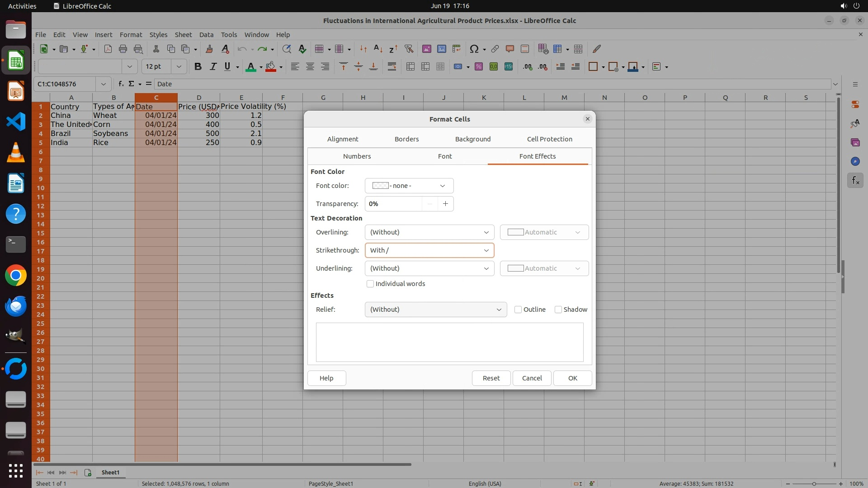
Task: Click the Insert Chart toolbar icon
Action: (441, 49)
